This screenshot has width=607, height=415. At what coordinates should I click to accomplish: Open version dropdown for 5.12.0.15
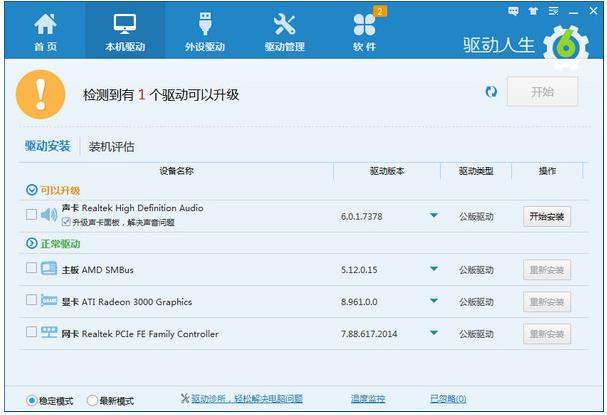pyautogui.click(x=434, y=269)
